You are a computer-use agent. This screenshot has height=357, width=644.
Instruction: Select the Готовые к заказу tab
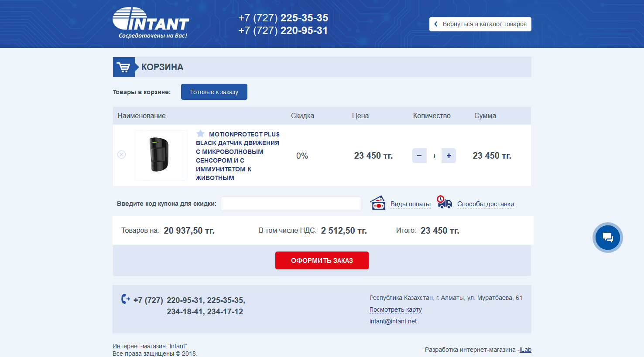[214, 92]
